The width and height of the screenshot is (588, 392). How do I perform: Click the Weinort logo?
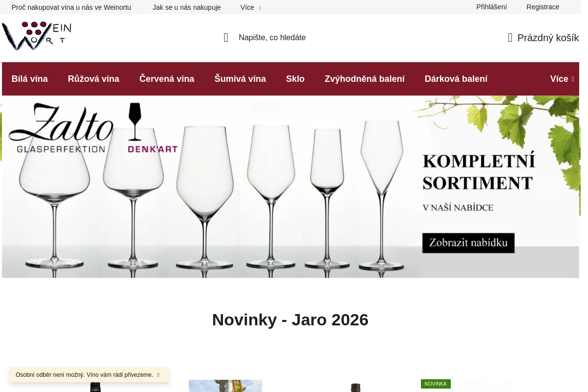[x=37, y=36]
